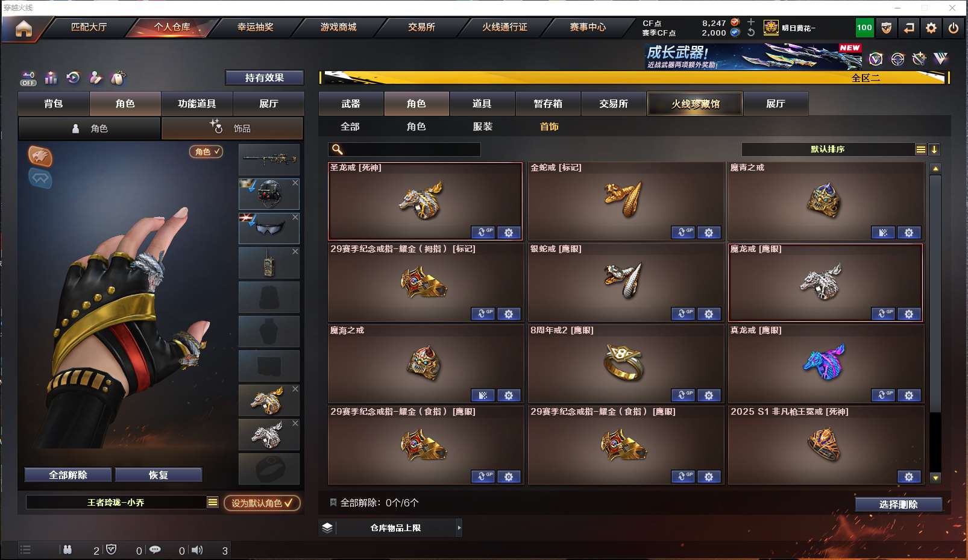
Task: Toggle the 设为默认角色 checkbox button
Action: 262,503
